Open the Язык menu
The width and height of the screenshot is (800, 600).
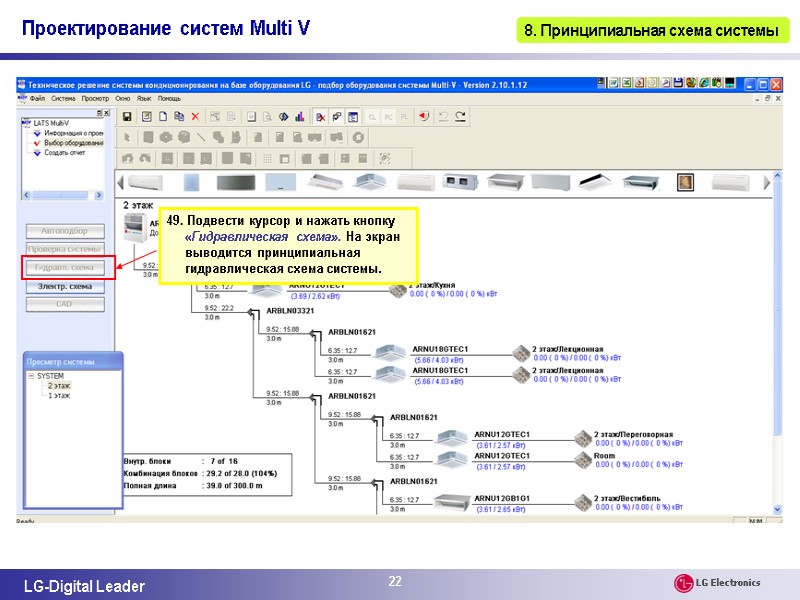144,98
